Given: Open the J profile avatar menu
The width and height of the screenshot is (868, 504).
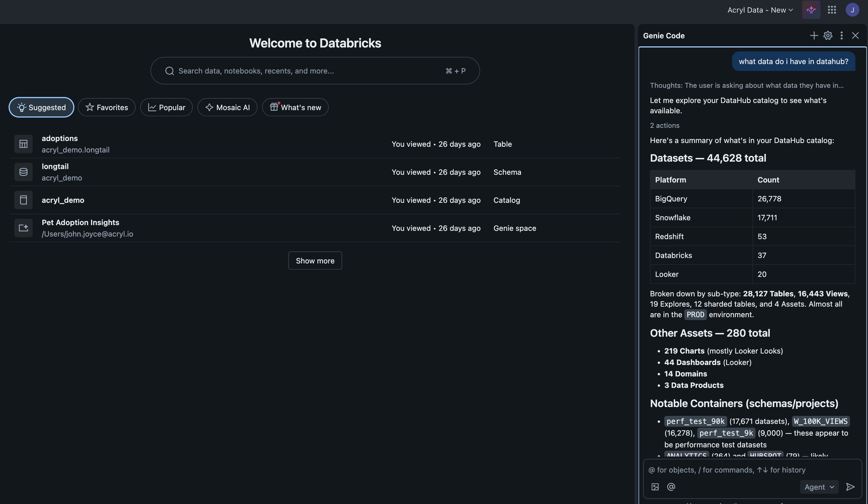Looking at the screenshot, I should (853, 10).
